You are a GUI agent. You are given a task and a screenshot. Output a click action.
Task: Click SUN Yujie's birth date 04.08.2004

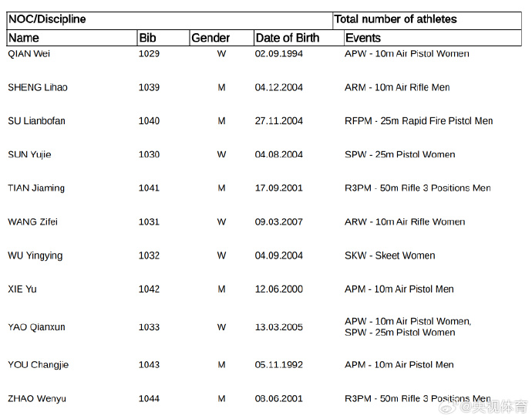tap(278, 154)
